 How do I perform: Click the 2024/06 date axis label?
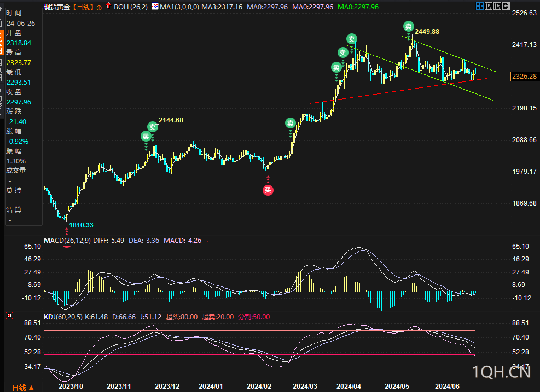[447, 386]
